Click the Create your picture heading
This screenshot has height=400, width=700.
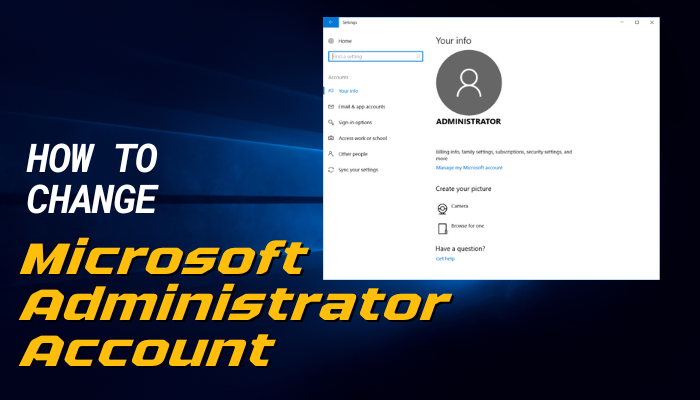pyautogui.click(x=463, y=189)
